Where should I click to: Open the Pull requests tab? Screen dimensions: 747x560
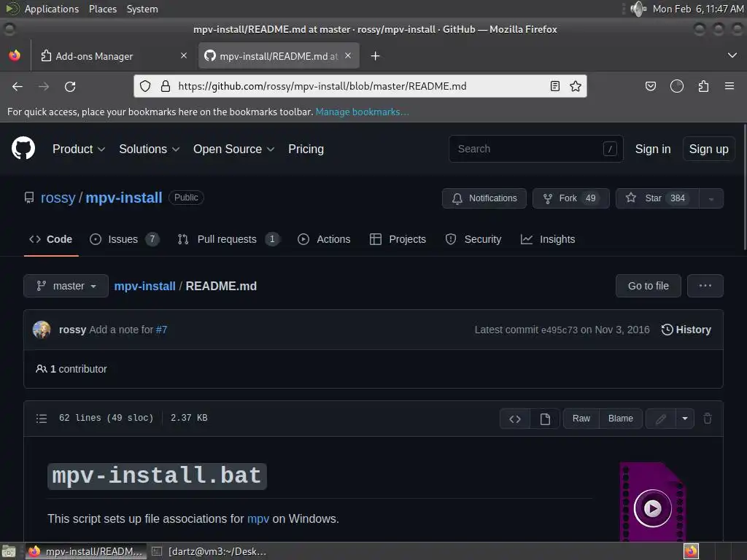(x=228, y=239)
